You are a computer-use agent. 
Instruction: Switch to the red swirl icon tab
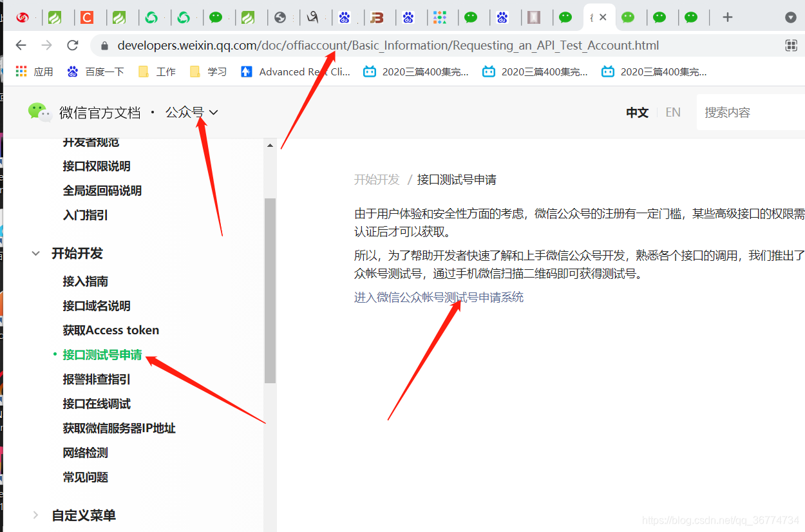point(23,17)
